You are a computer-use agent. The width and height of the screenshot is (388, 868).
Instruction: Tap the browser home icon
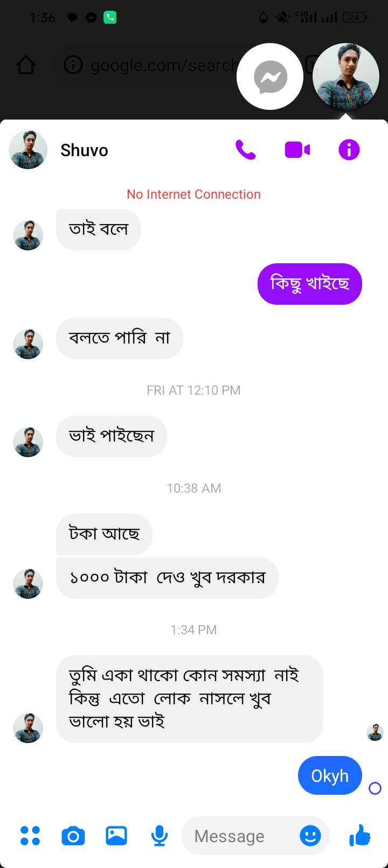click(26, 65)
